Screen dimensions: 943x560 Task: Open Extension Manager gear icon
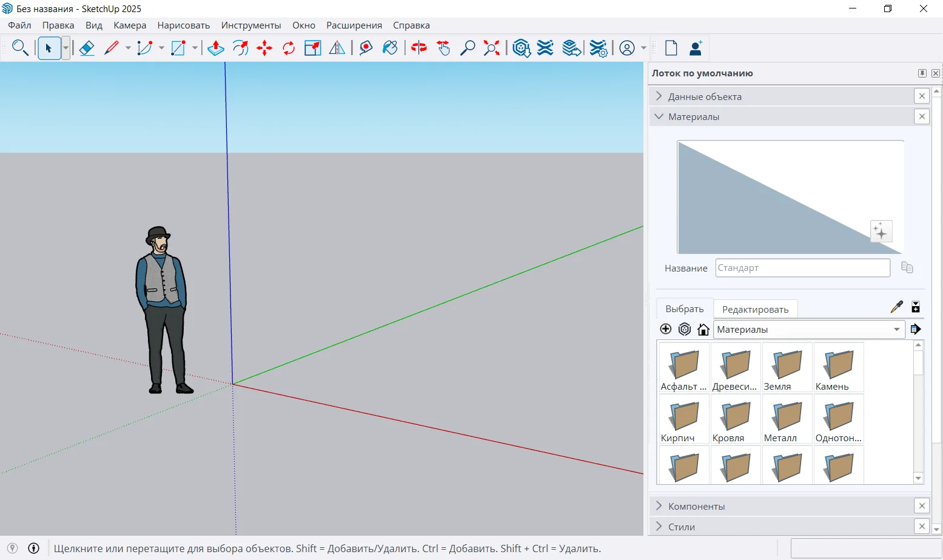[x=599, y=48]
